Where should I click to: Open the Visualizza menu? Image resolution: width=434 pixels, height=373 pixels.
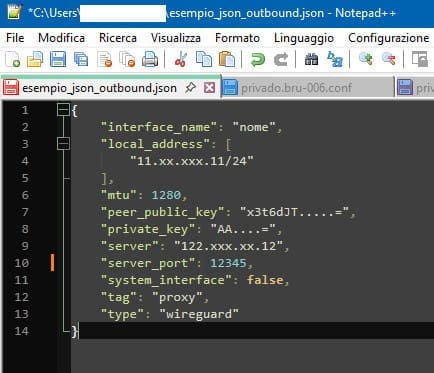pos(176,38)
